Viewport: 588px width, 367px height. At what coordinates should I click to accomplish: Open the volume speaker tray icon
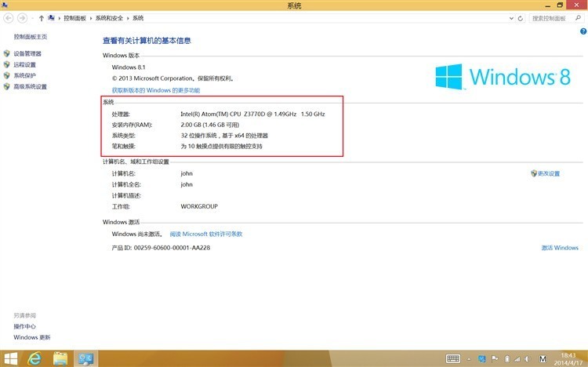coord(528,359)
